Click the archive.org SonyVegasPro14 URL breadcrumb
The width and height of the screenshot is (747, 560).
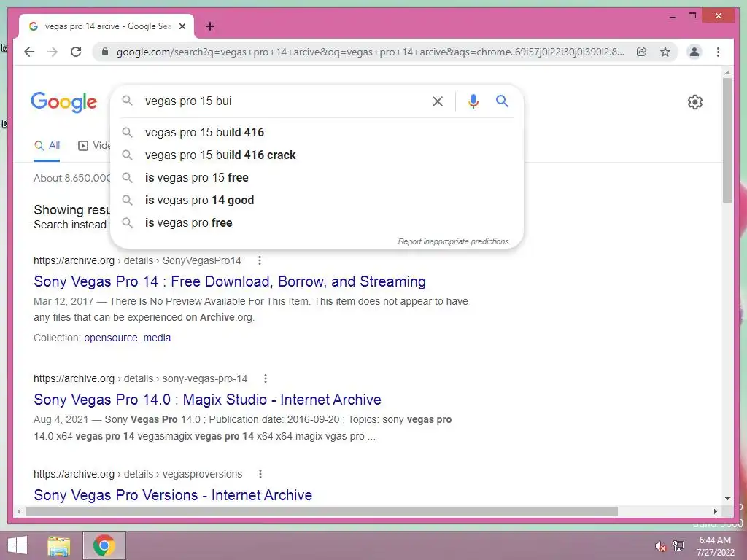pyautogui.click(x=137, y=260)
